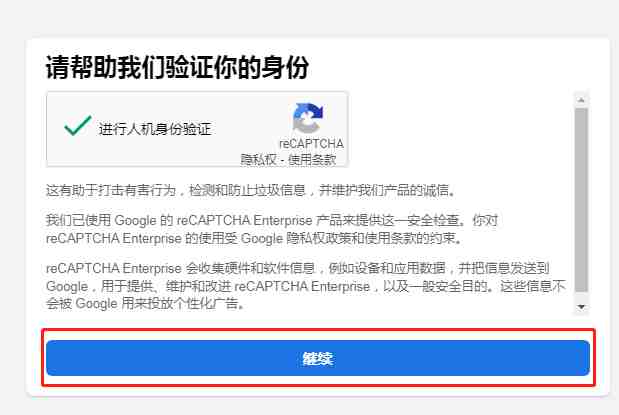Click the green reCAPTCHA checkmark box

point(77,126)
